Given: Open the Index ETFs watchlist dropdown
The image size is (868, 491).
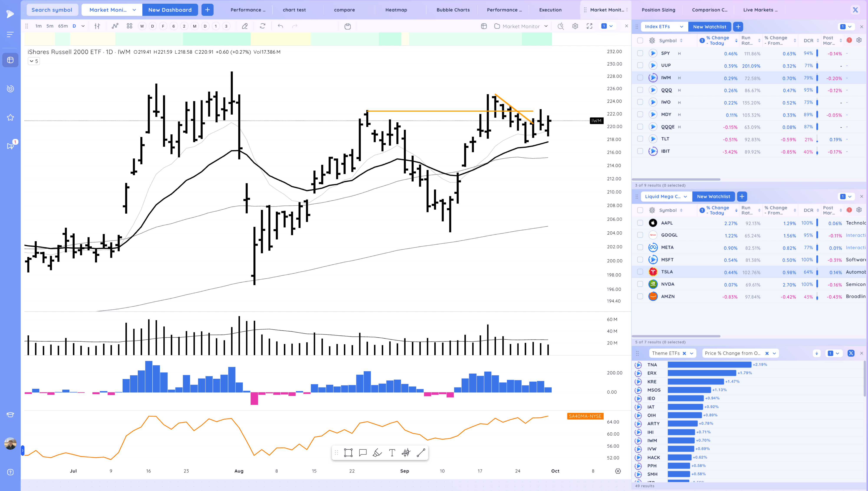Looking at the screenshot, I should (664, 27).
